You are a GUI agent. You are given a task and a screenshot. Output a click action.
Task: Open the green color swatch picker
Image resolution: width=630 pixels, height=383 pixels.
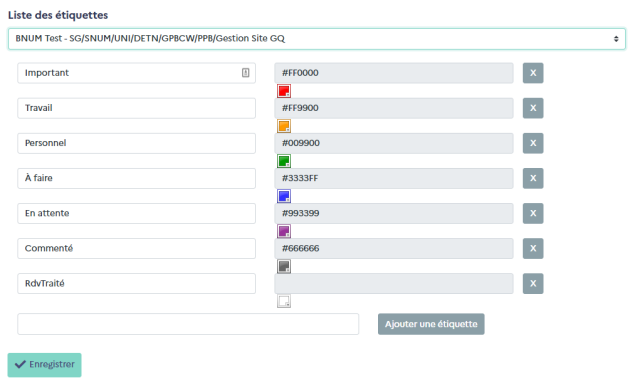click(284, 161)
